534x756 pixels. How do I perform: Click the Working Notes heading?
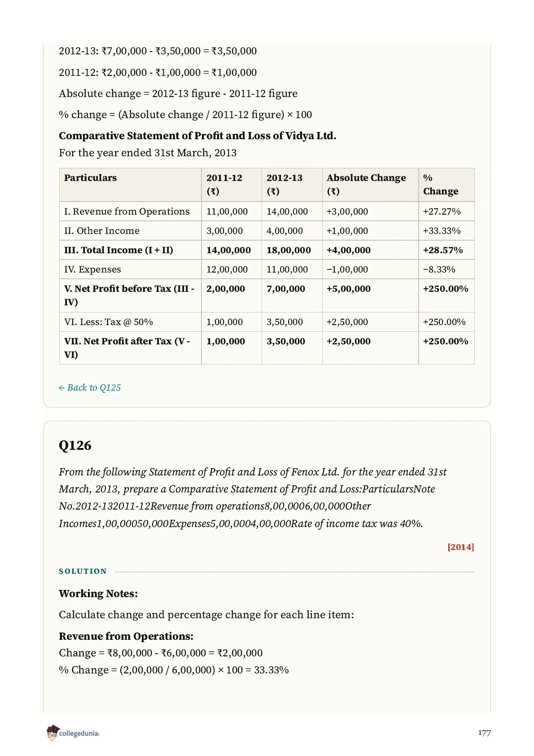(98, 593)
